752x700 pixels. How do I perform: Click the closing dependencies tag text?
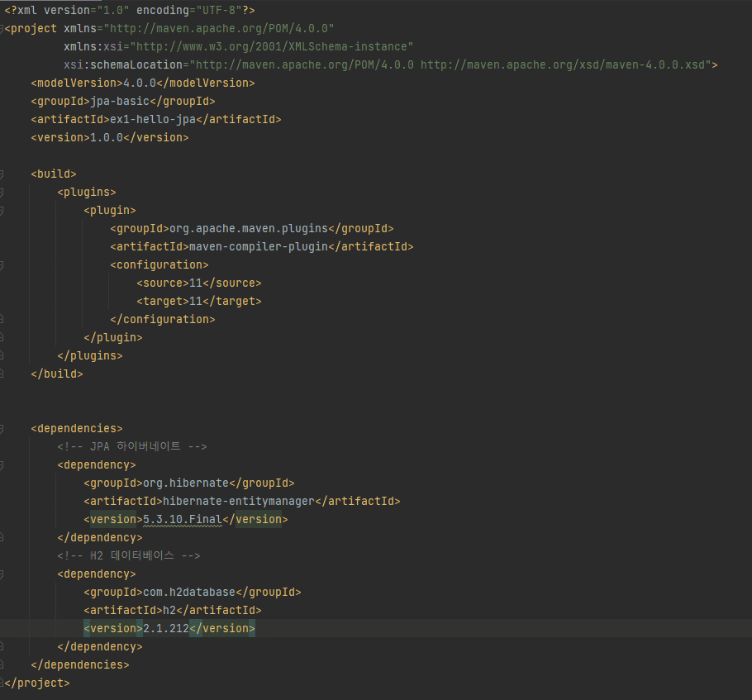point(80,665)
